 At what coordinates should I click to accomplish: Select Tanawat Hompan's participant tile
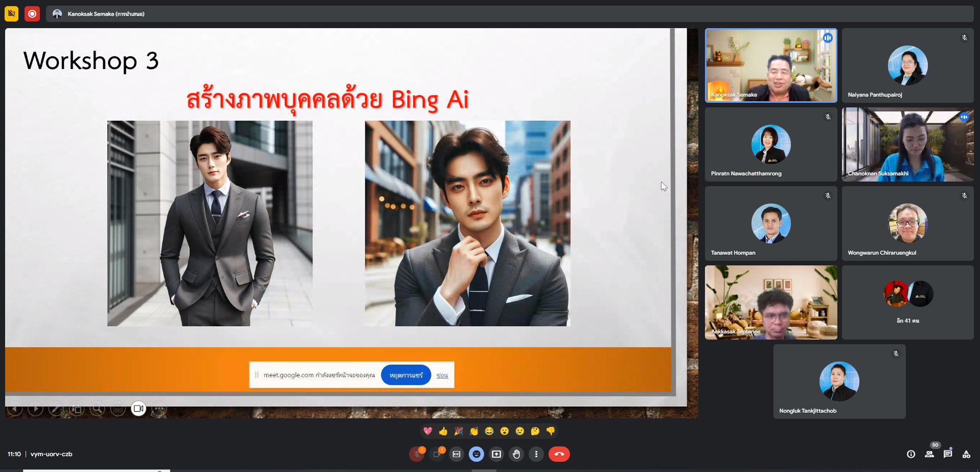tap(771, 223)
